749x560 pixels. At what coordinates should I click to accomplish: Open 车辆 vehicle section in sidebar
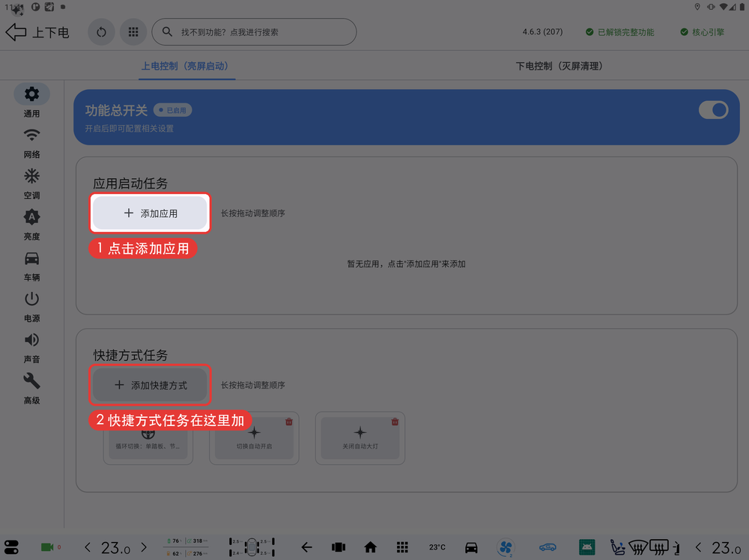32,266
